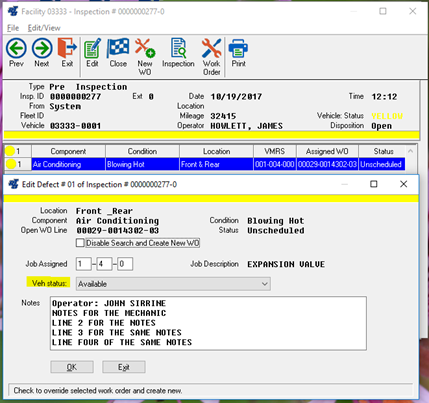The image size is (429, 403).
Task: Click the Component column header
Action: click(68, 151)
